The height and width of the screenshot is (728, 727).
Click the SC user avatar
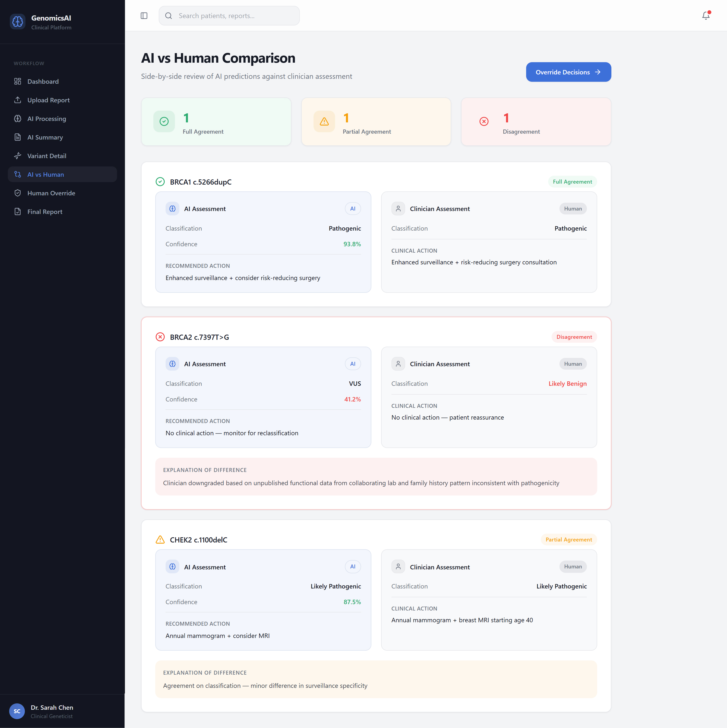click(x=17, y=711)
